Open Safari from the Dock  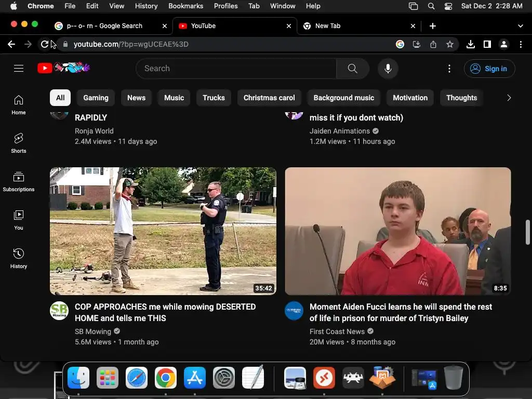pos(137,378)
